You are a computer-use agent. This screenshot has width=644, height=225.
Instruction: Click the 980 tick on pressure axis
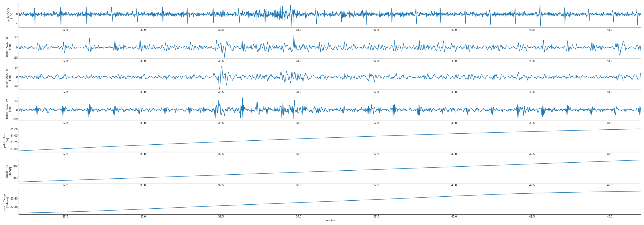[x=15, y=178]
